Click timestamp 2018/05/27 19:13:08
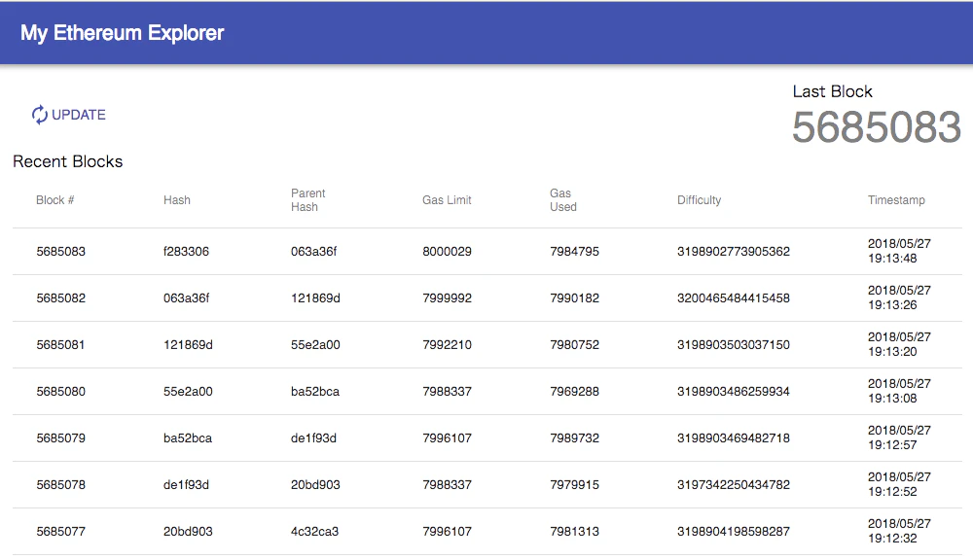The height and width of the screenshot is (560, 973). 899,391
